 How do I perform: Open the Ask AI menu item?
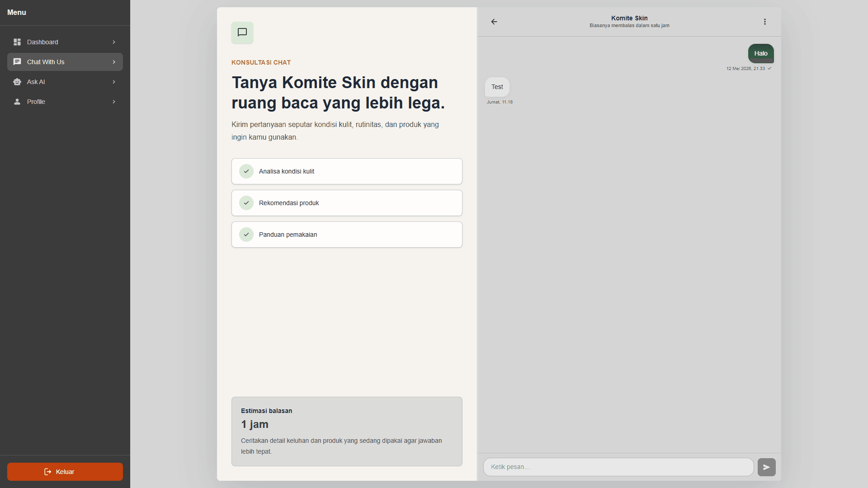tap(65, 82)
